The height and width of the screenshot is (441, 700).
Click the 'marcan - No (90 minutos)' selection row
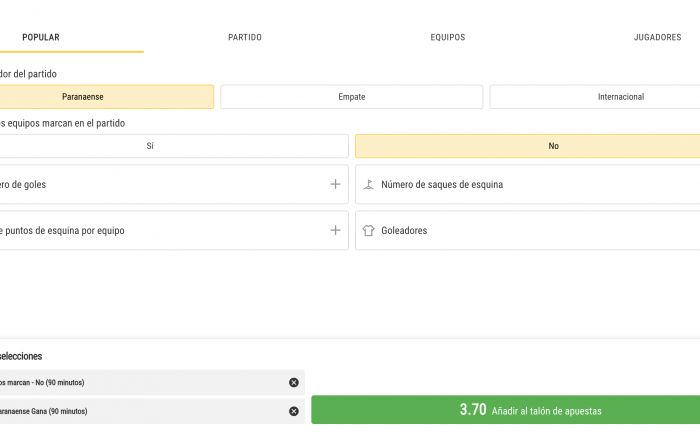click(152, 383)
